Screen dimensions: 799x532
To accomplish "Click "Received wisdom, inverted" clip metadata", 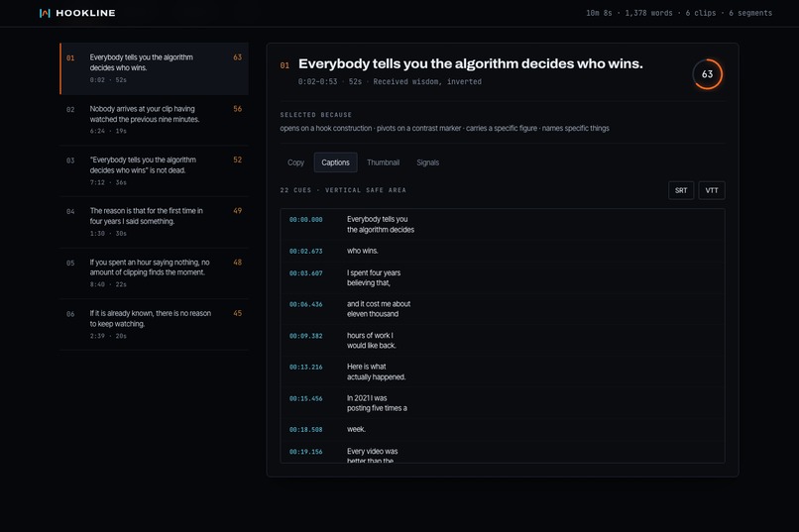I will 427,81.
